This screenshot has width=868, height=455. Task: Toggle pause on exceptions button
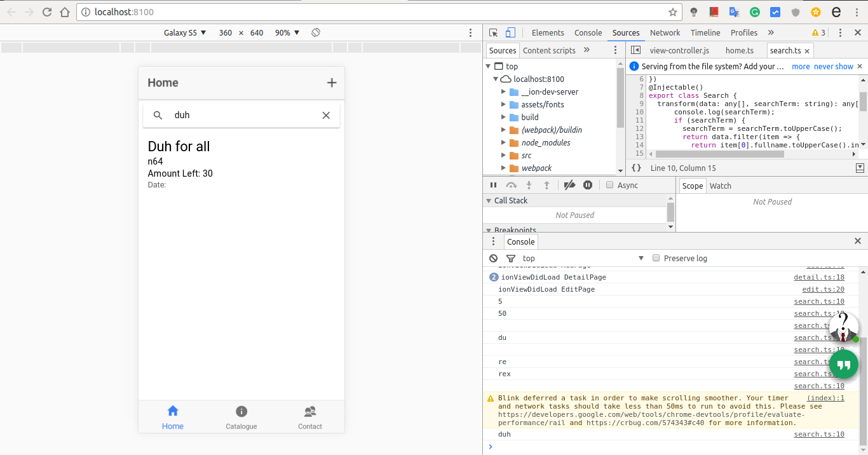click(588, 185)
